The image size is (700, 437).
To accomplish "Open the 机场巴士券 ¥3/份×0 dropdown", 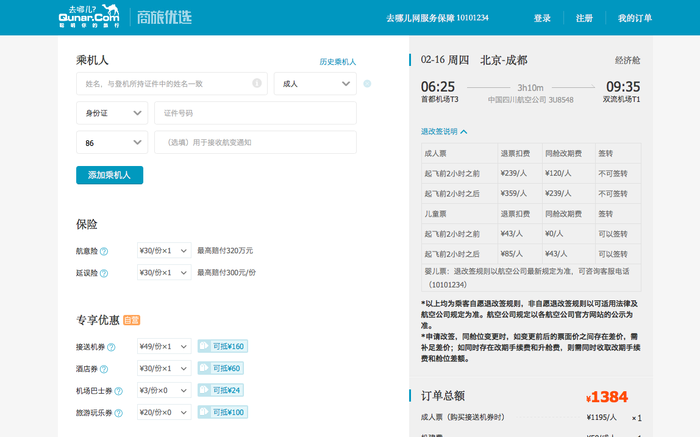I will click(164, 390).
